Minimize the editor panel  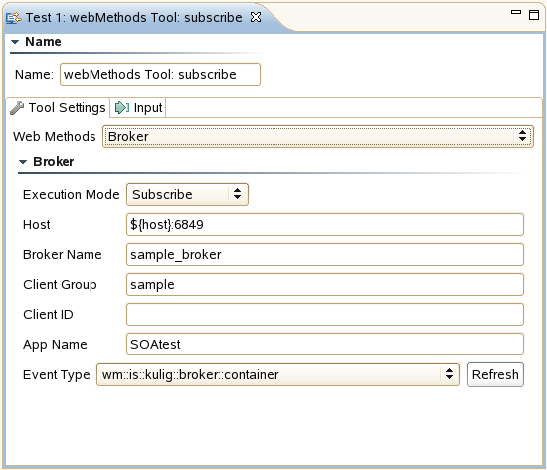tap(516, 13)
